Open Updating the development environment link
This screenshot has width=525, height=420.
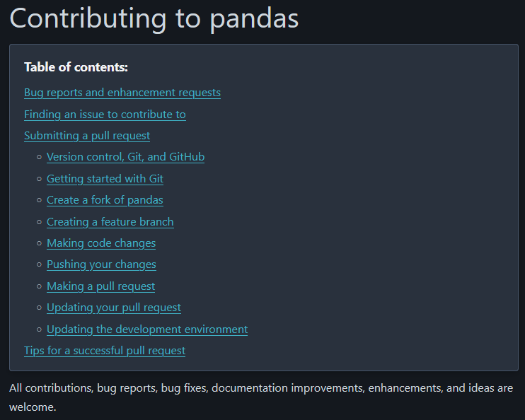[x=147, y=329]
